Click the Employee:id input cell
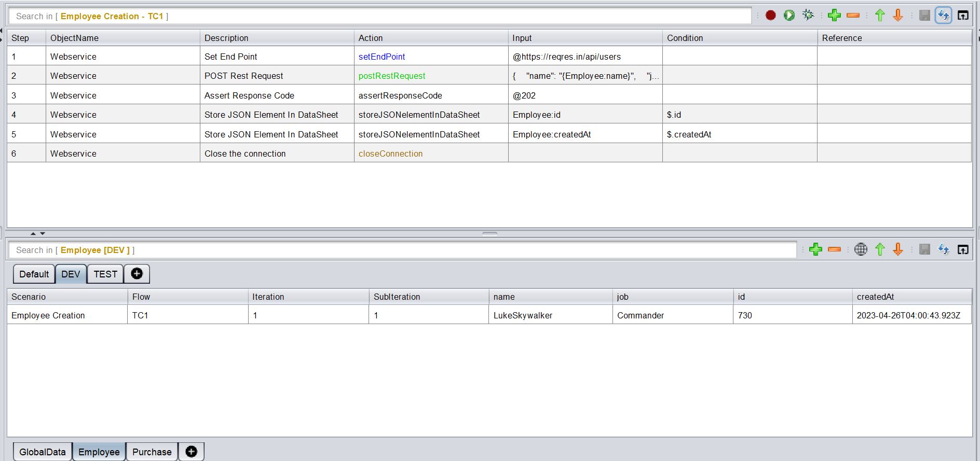 click(x=585, y=115)
